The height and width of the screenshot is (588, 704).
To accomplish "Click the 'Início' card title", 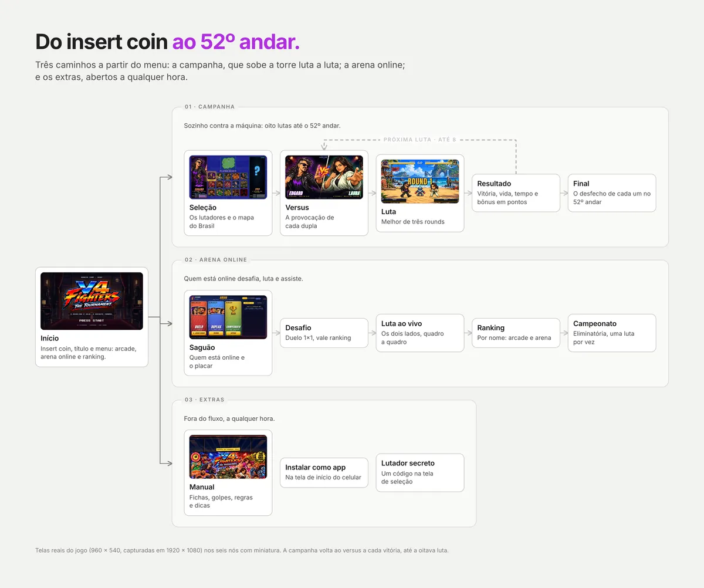I will pos(50,339).
